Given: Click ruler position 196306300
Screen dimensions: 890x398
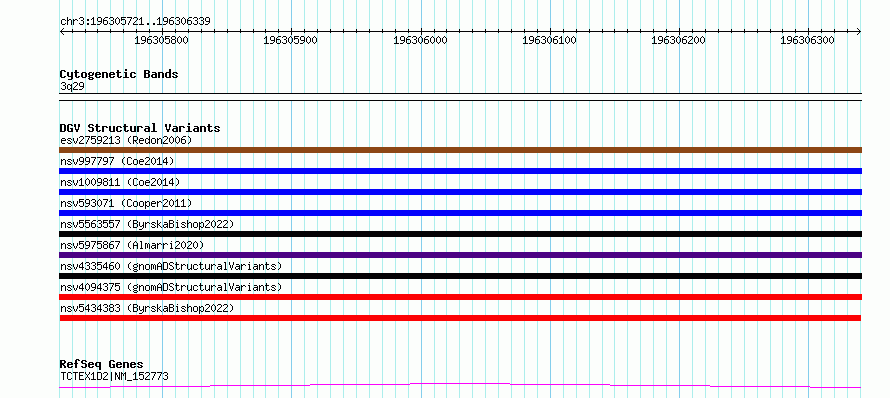Looking at the screenshot, I should 808,40.
